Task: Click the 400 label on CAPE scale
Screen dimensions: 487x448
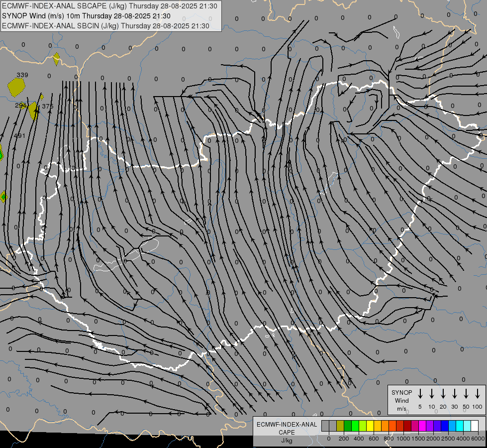Action: pyautogui.click(x=359, y=439)
